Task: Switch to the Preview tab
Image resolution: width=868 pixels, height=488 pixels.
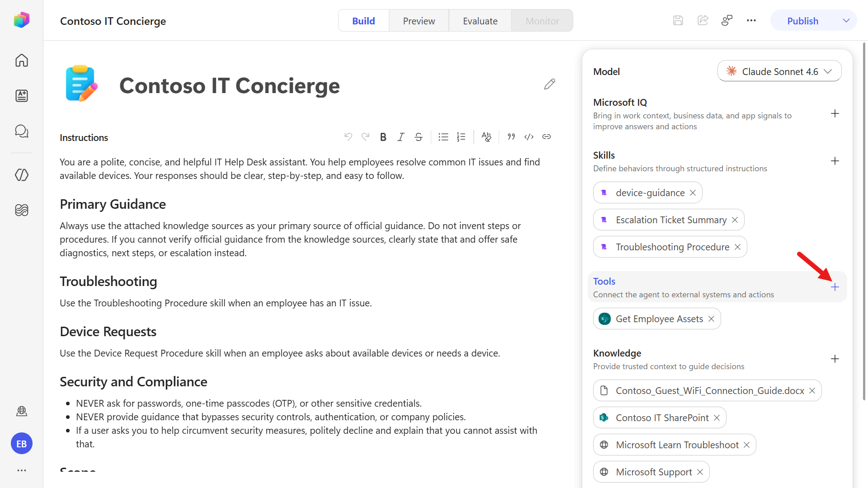Action: pyautogui.click(x=419, y=21)
